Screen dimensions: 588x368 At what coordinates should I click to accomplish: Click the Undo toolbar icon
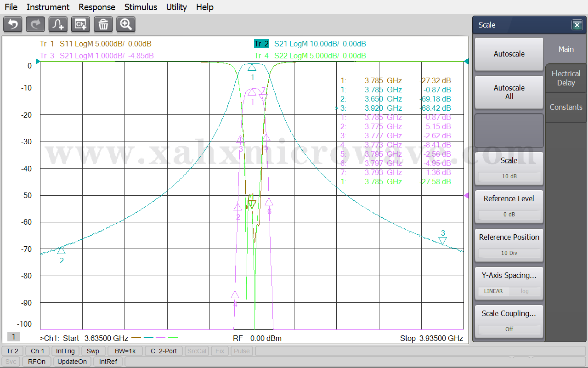(13, 24)
